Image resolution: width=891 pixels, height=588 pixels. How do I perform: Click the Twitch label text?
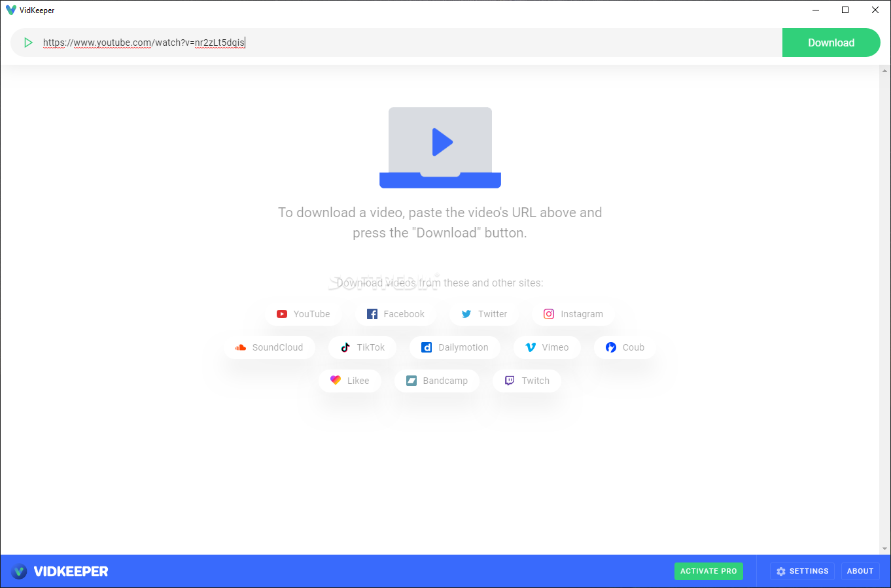point(536,381)
